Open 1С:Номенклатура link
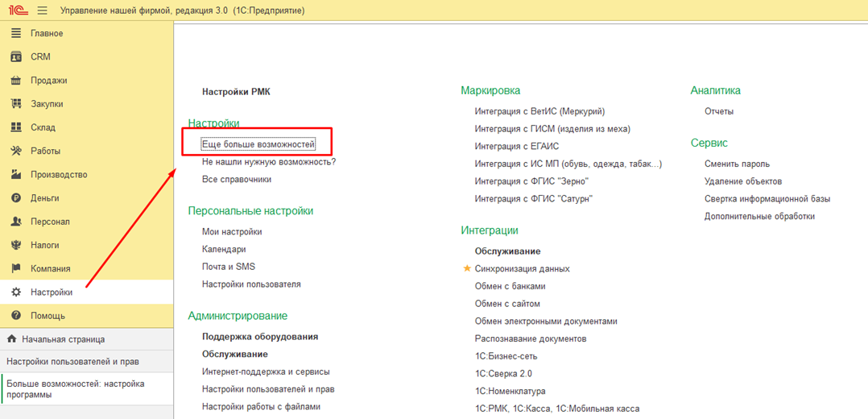This screenshot has height=419, width=868. [510, 392]
